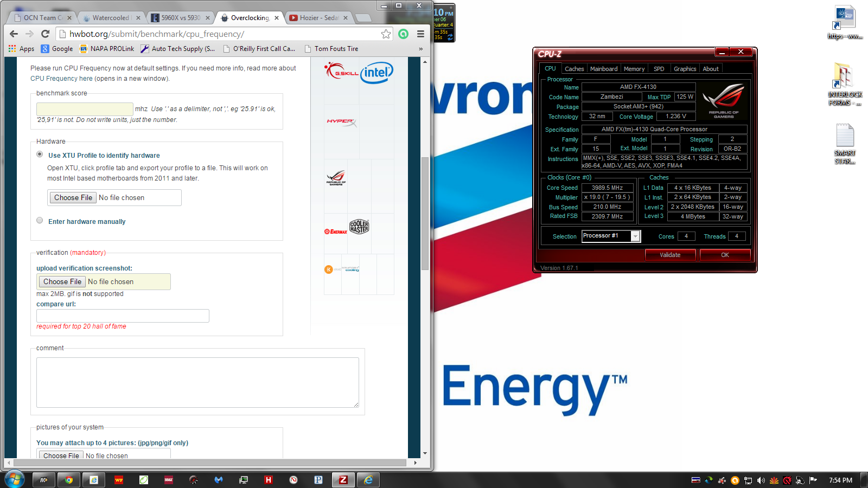Click the compare url field
Viewport: 868px width, 488px height.
[x=123, y=316]
